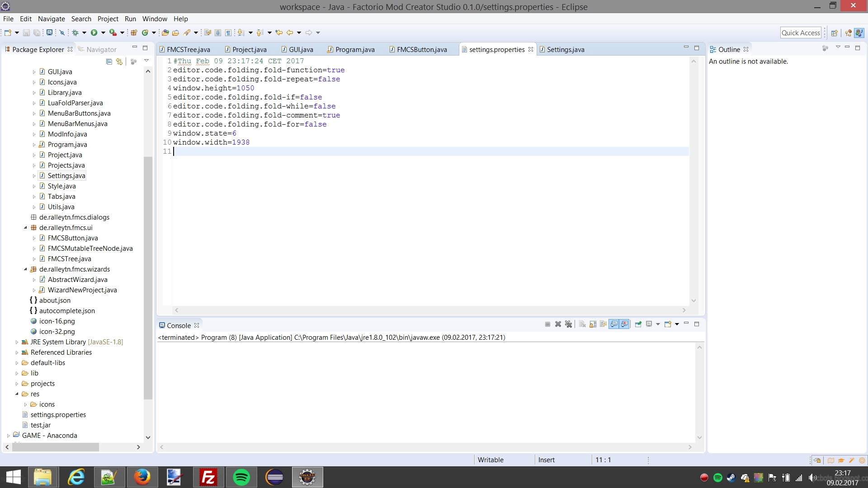
Task: Open the Run button dropdown arrow
Action: click(103, 33)
